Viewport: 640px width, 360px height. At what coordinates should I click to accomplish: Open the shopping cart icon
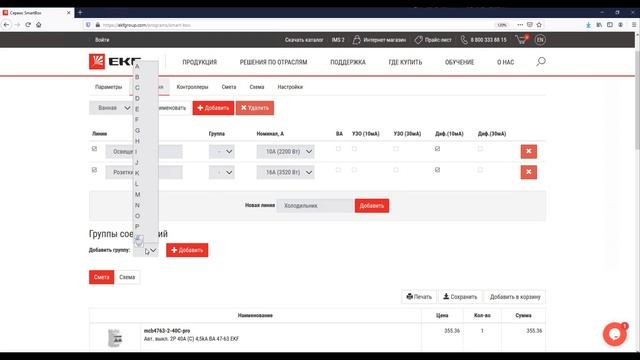coord(521,40)
